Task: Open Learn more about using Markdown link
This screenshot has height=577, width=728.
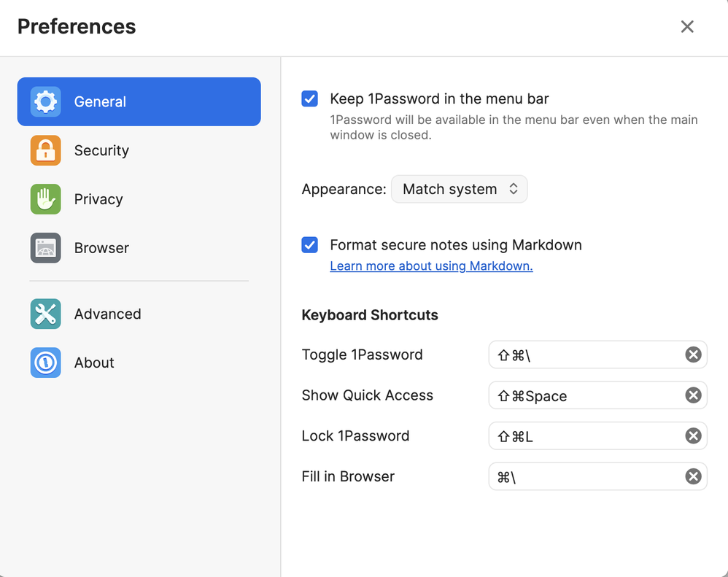Action: (x=431, y=266)
